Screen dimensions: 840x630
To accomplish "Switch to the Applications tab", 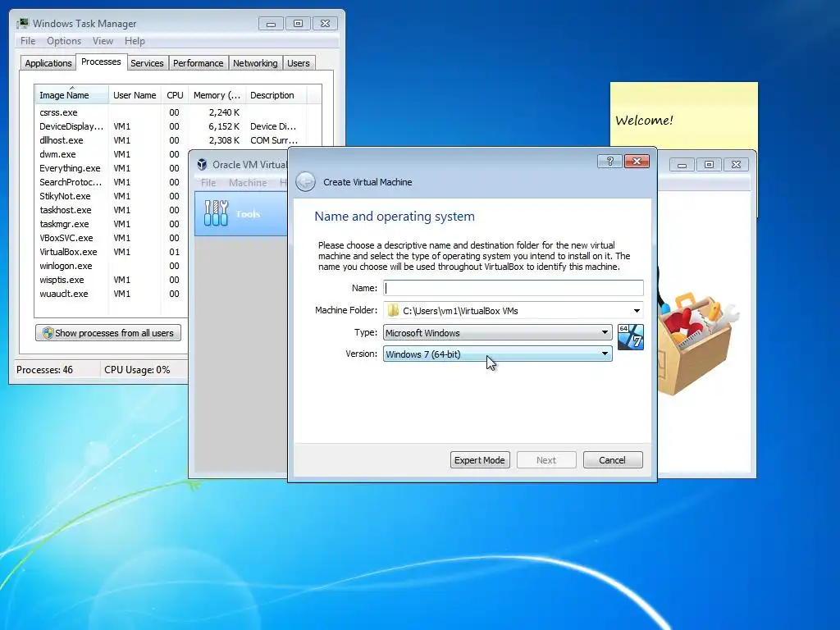I will (48, 63).
